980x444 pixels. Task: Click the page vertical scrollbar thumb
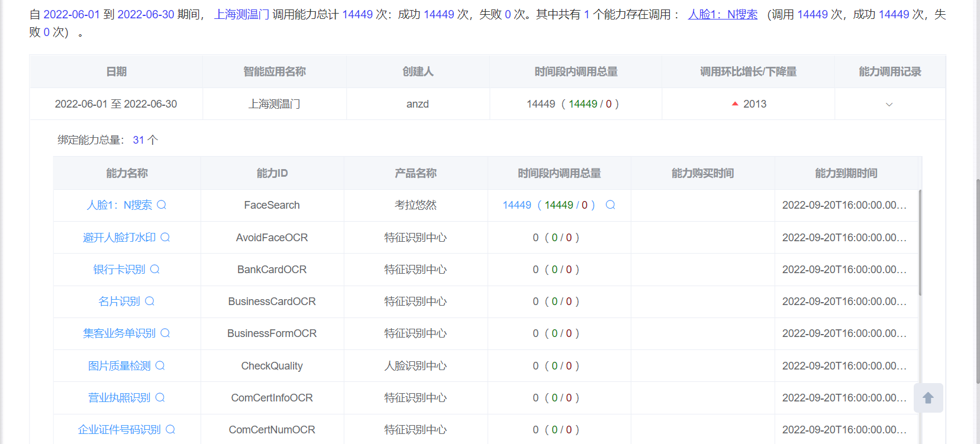coord(978,281)
